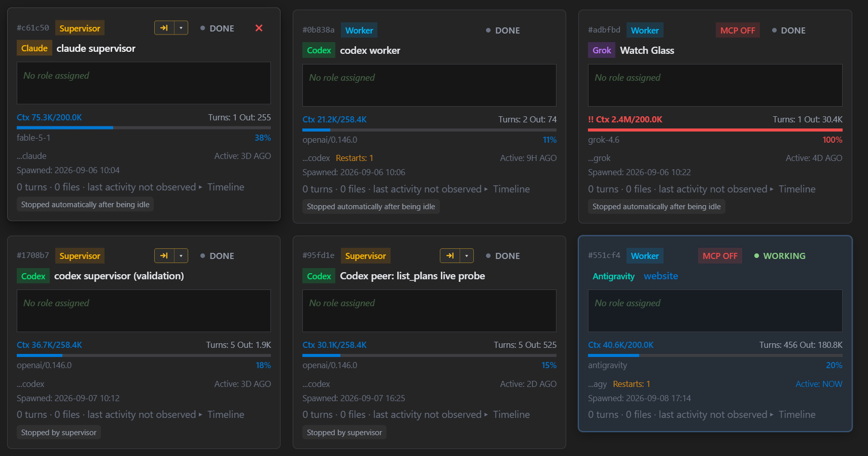Click the Ctx 36.7K/258.4K link

click(49, 345)
